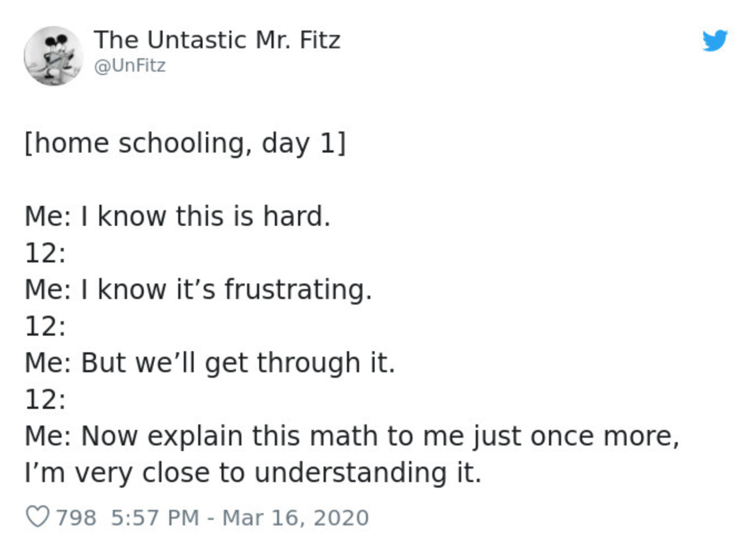View the 798 likes count
This screenshot has width=756, height=557.
pyautogui.click(x=76, y=518)
